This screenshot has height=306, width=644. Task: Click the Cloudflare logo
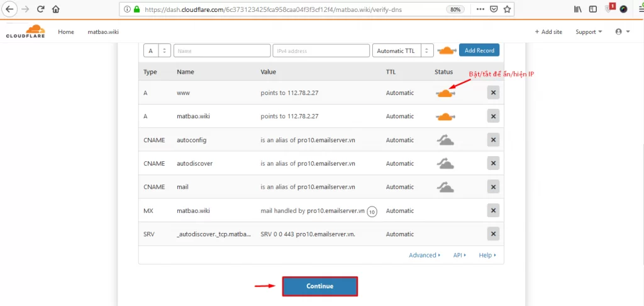pos(25,31)
